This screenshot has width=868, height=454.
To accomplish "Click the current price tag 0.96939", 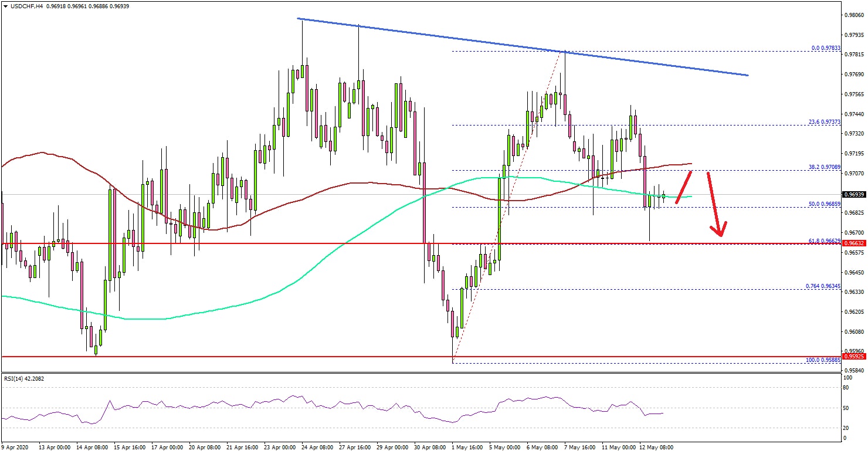I will [854, 194].
